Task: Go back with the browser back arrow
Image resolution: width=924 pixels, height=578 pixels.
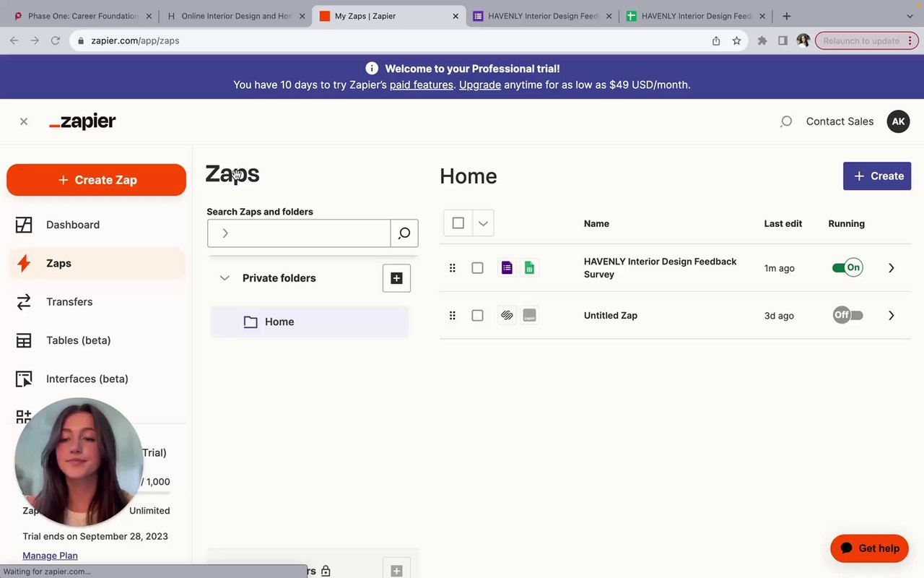Action: pos(14,41)
